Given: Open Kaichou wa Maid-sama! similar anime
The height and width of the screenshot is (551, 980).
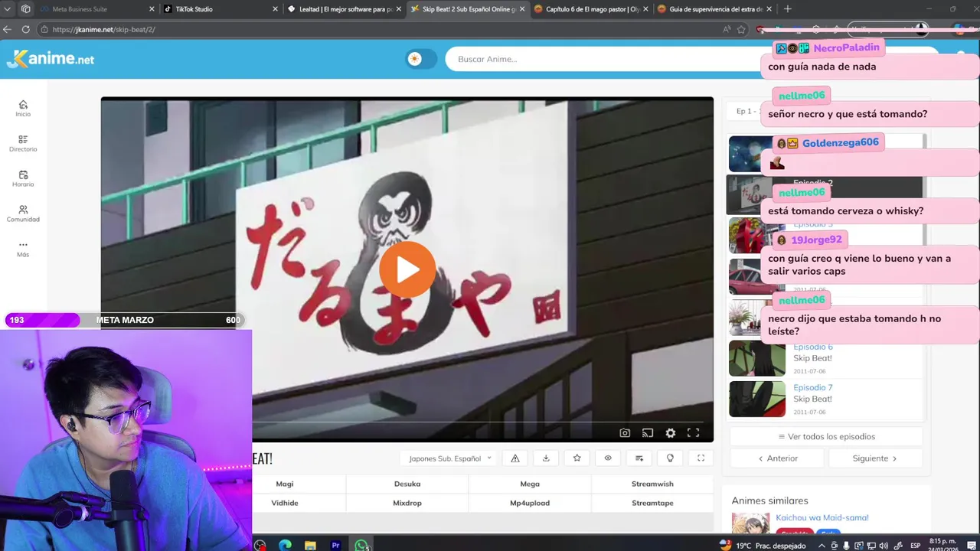Looking at the screenshot, I should tap(822, 517).
